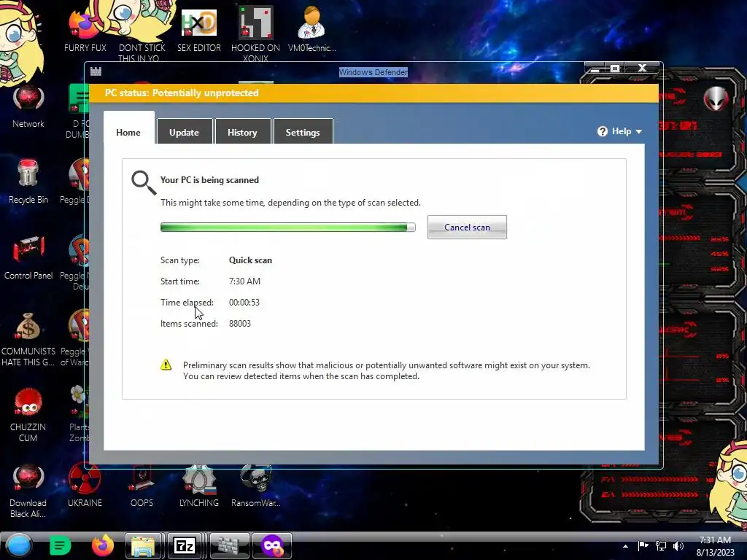The width and height of the screenshot is (747, 560).
Task: Open File Explorer from the taskbar
Action: [144, 545]
